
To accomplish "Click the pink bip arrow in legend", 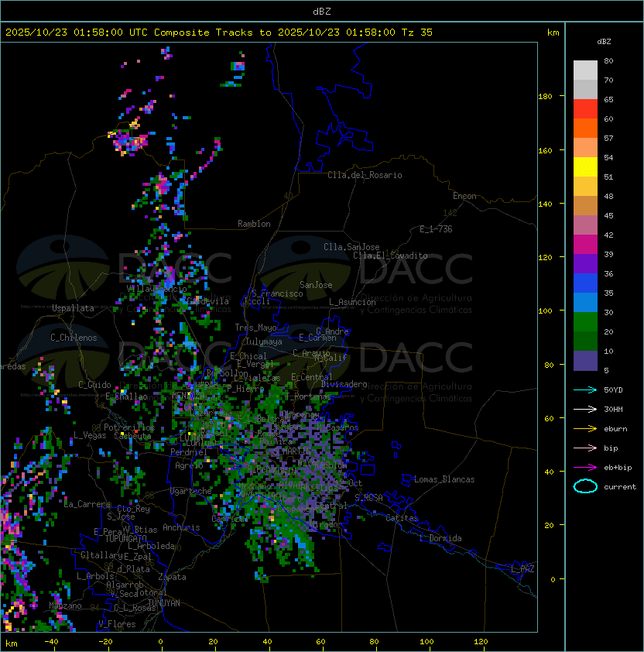I will pyautogui.click(x=585, y=448).
